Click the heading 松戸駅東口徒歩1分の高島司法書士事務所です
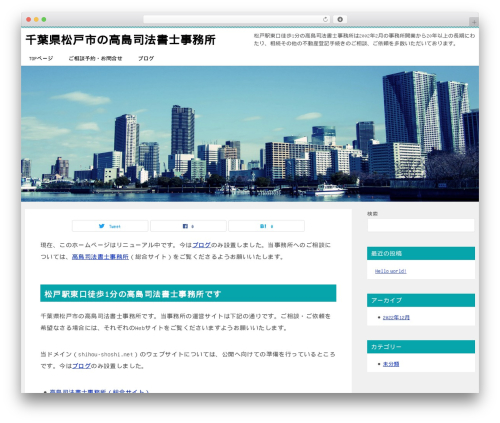Viewport: 500px width, 423px height. [x=188, y=293]
